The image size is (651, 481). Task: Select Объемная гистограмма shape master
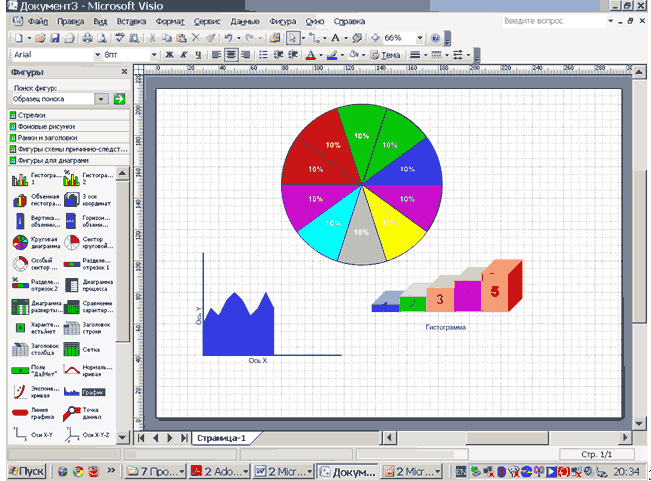35,200
